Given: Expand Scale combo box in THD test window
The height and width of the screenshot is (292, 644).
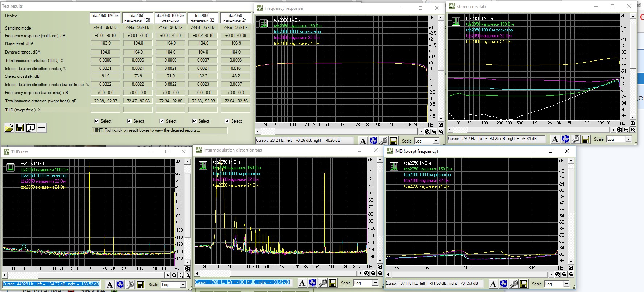Looking at the screenshot, I should point(183,285).
